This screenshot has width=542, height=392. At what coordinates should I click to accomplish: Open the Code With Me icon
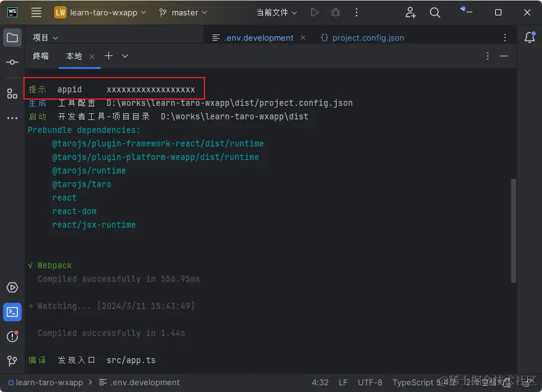pos(410,12)
